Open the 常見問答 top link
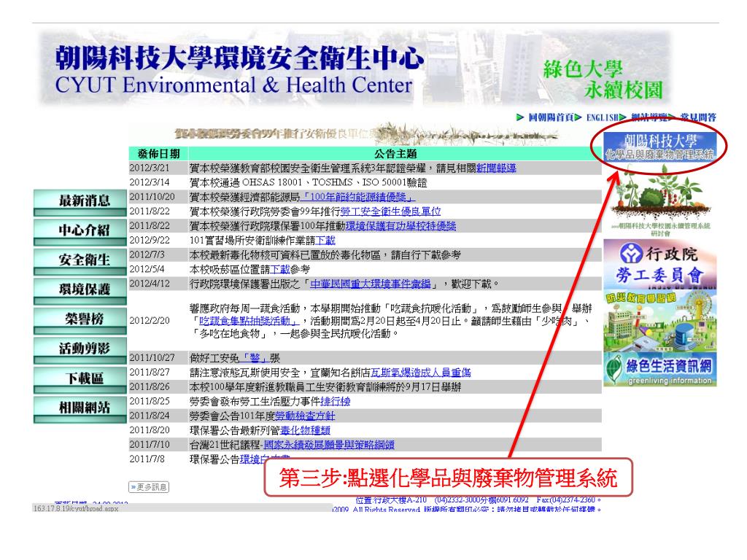This screenshot has height=560, width=747. tap(698, 117)
